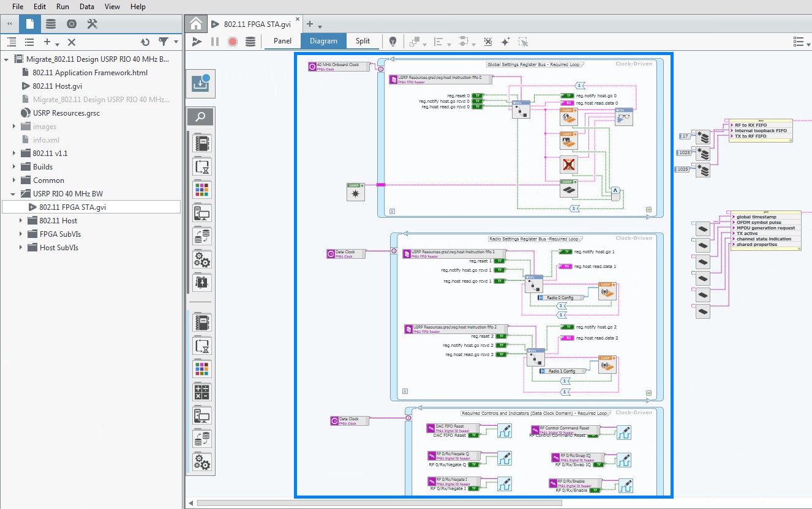This screenshot has height=509, width=812.
Task: Click the filter funnel icon
Action: (x=164, y=42)
